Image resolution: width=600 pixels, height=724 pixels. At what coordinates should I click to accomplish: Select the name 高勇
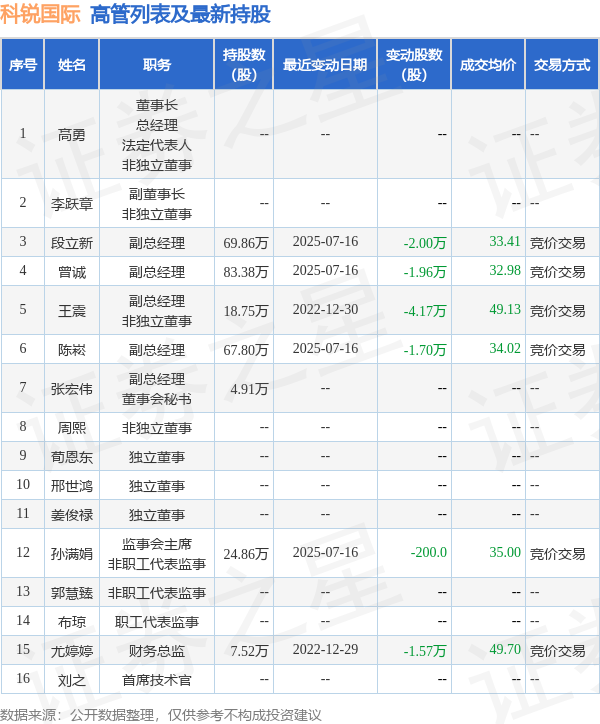pos(72,135)
